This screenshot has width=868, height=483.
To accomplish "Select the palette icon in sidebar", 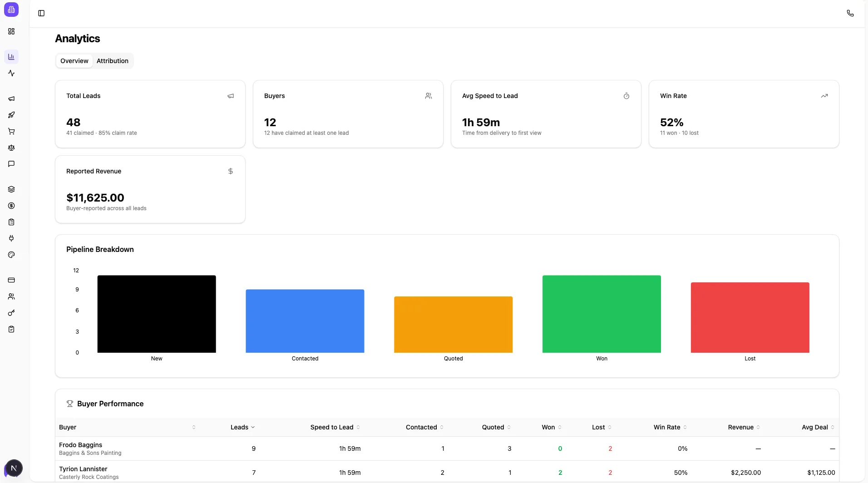I will (x=11, y=255).
